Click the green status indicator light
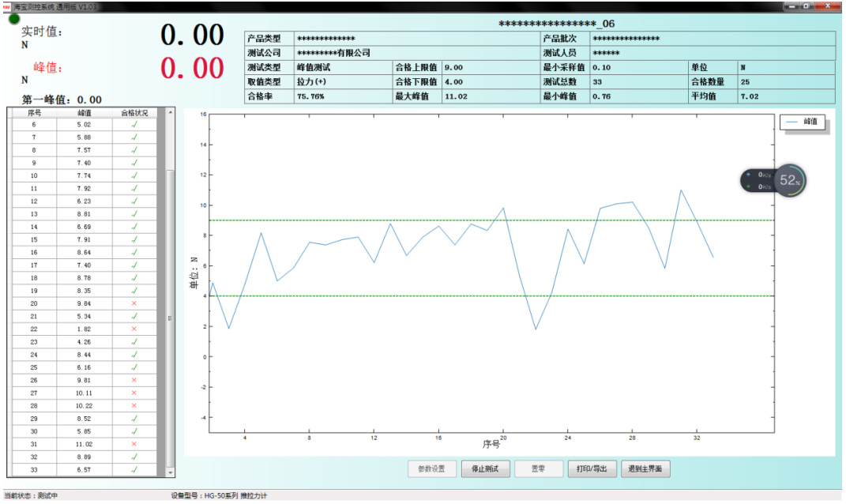 pyautogui.click(x=14, y=20)
